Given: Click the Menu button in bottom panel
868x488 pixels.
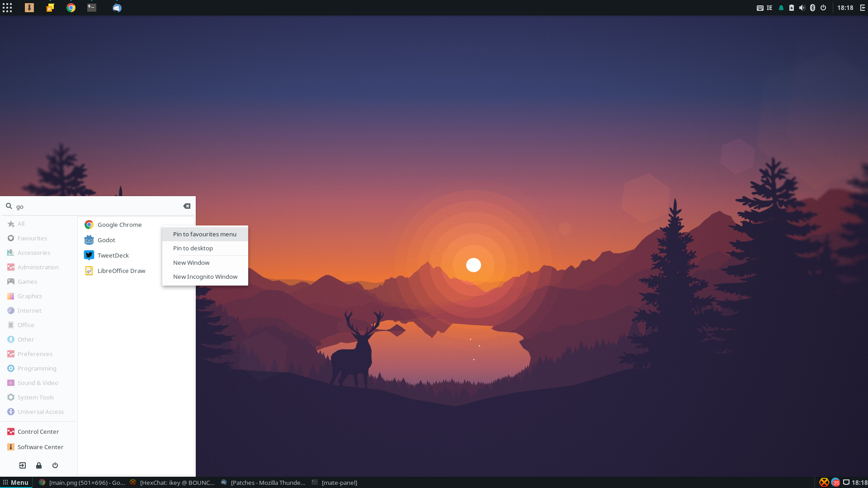Looking at the screenshot, I should point(16,483).
